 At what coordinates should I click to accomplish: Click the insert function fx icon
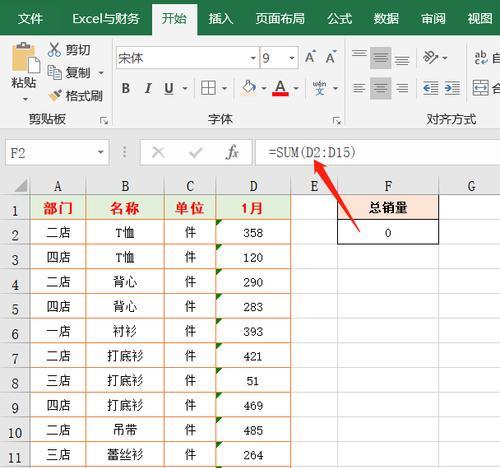232,153
